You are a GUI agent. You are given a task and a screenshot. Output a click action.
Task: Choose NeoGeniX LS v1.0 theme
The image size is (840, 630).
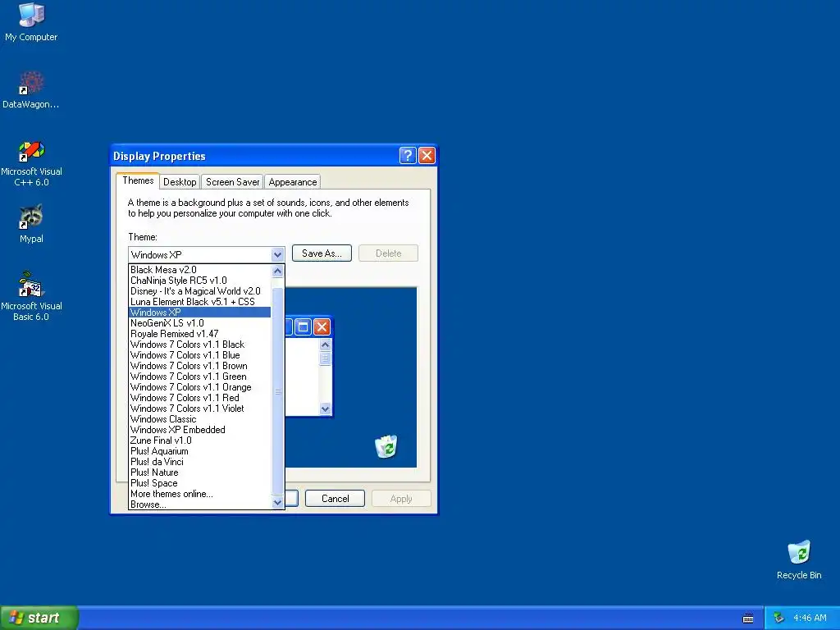(x=200, y=323)
